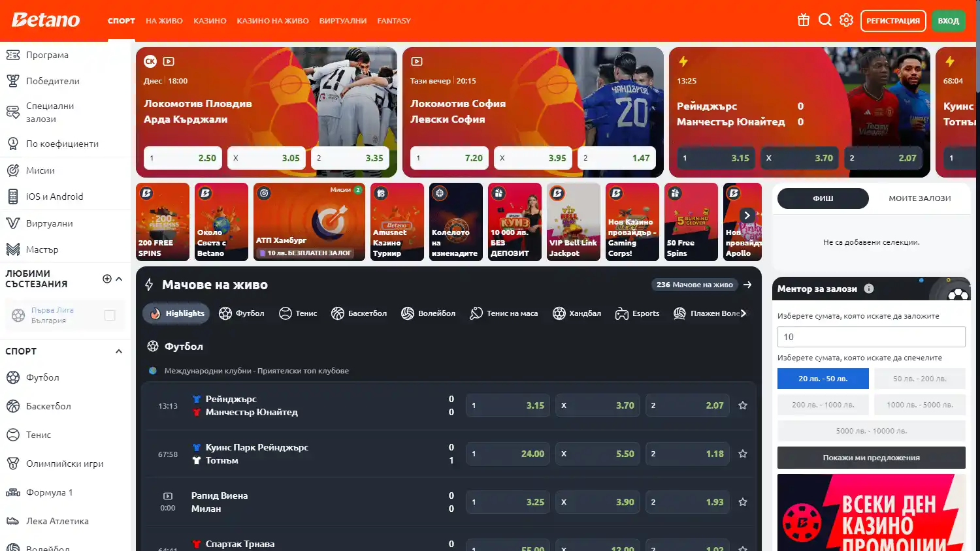This screenshot has height=551, width=980.
Task: Select Баскетбол in sport list
Action: coord(65,406)
